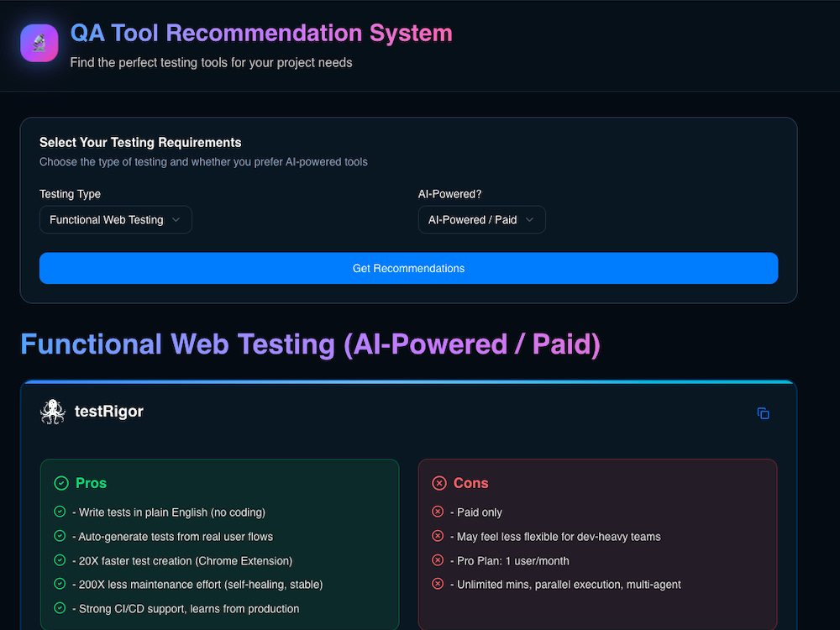The width and height of the screenshot is (840, 630).
Task: Click 'Functional Web Testing (AI-Powered / Paid)' heading
Action: click(x=311, y=344)
